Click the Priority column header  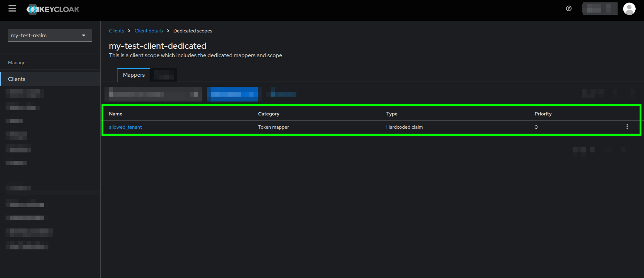coord(543,114)
